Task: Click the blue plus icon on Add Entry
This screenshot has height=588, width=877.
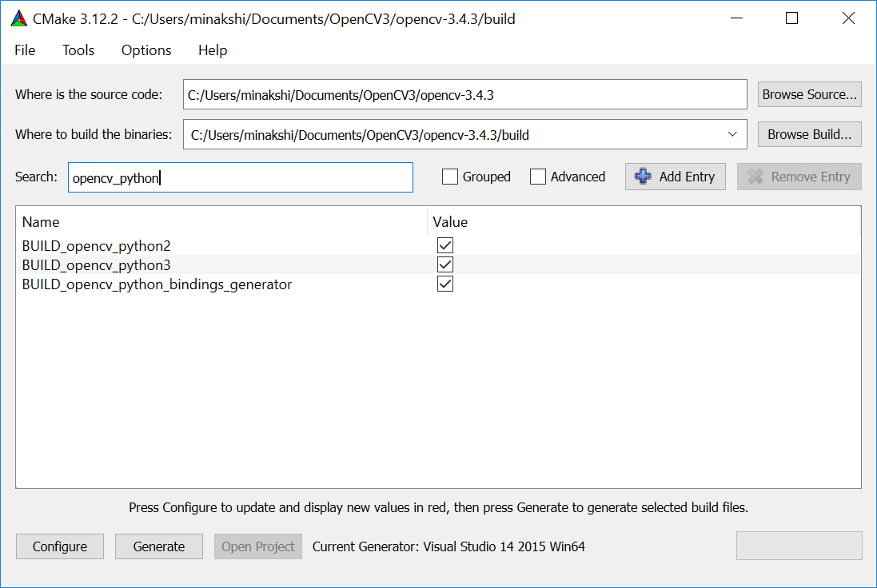Action: [643, 177]
